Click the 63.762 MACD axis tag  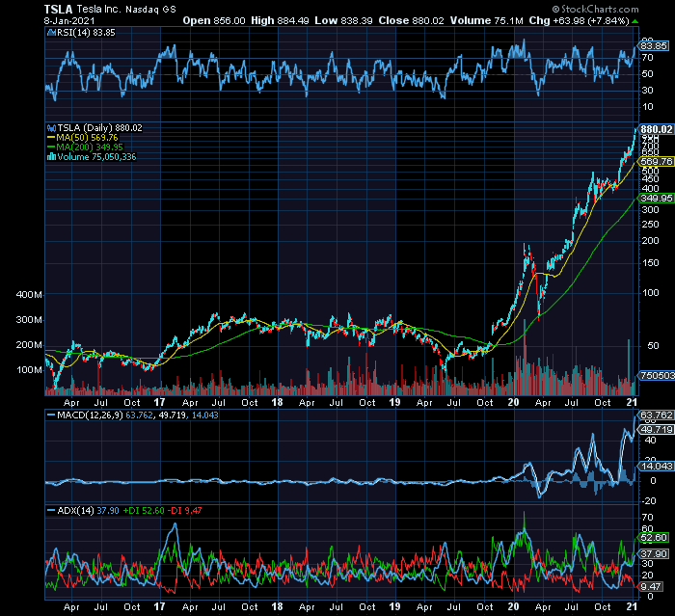point(657,415)
